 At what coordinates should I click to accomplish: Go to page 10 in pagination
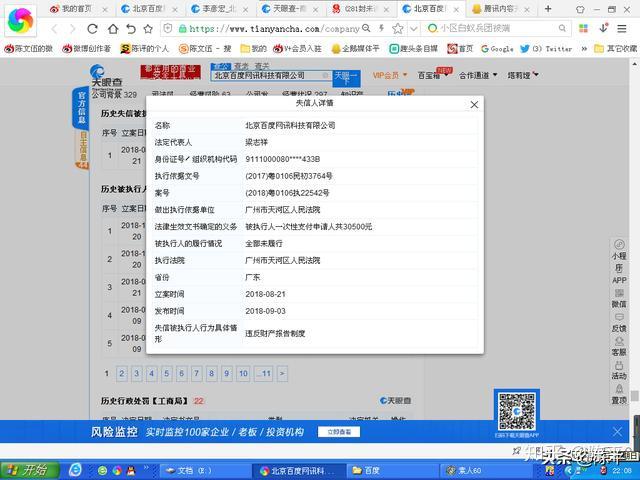click(243, 373)
